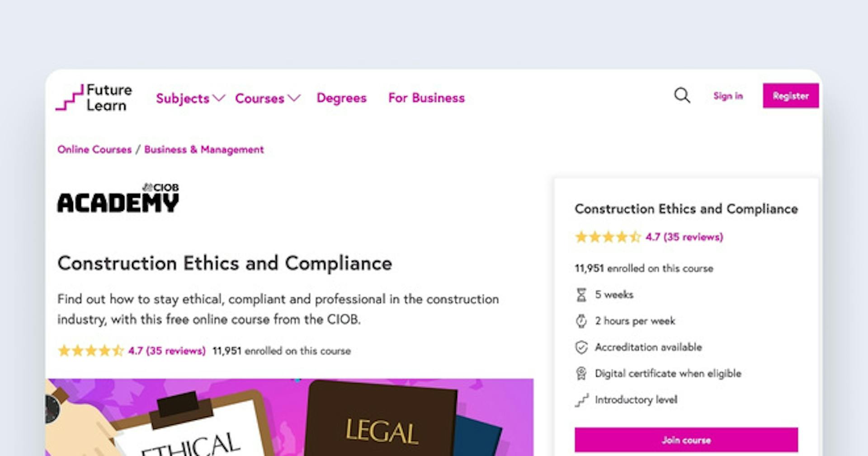The height and width of the screenshot is (456, 868).
Task: Click the star rating below the course description
Action: 91,350
